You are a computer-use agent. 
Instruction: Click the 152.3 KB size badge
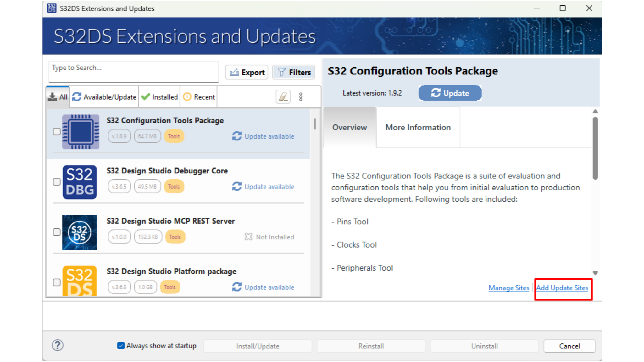click(x=148, y=237)
